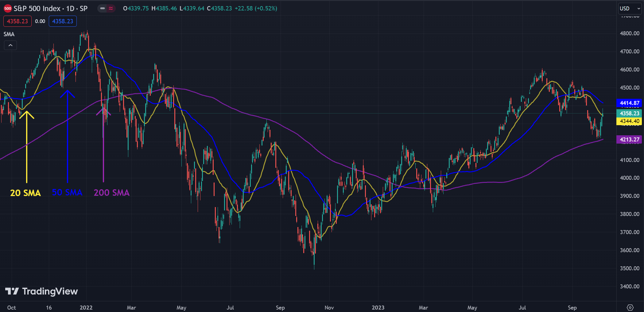Screen dimensions: 644x312
Task: Click the 16 date label on time axis
Action: tap(49, 308)
